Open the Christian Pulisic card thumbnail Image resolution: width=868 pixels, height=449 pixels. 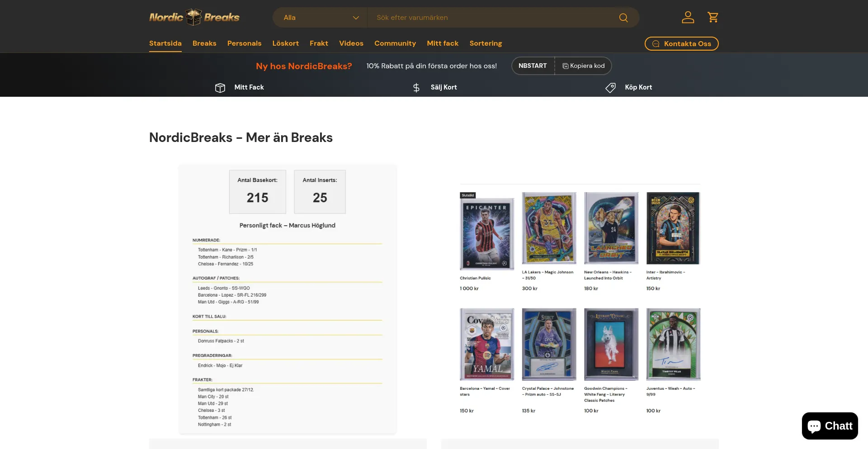486,232
